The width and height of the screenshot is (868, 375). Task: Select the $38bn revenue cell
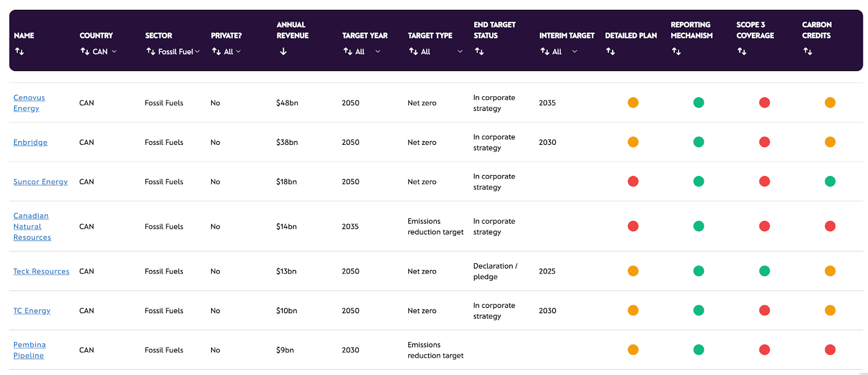tap(287, 142)
